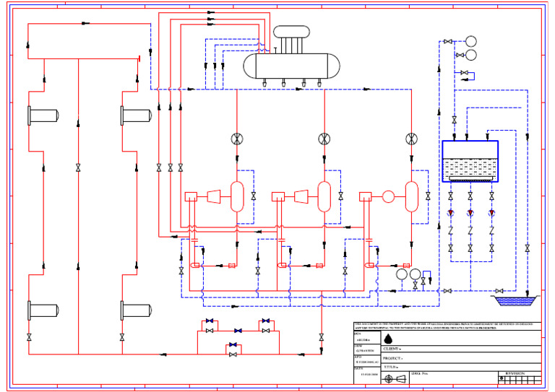
Task: Click the valve just left of the sump basin
Action: (x=499, y=291)
